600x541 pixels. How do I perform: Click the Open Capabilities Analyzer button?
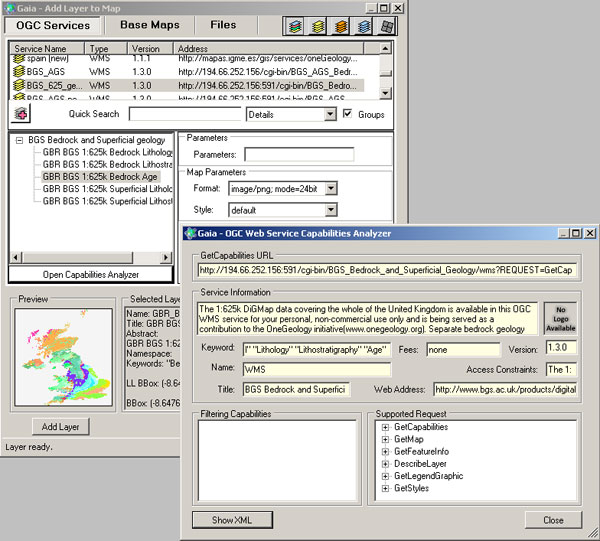[x=91, y=274]
